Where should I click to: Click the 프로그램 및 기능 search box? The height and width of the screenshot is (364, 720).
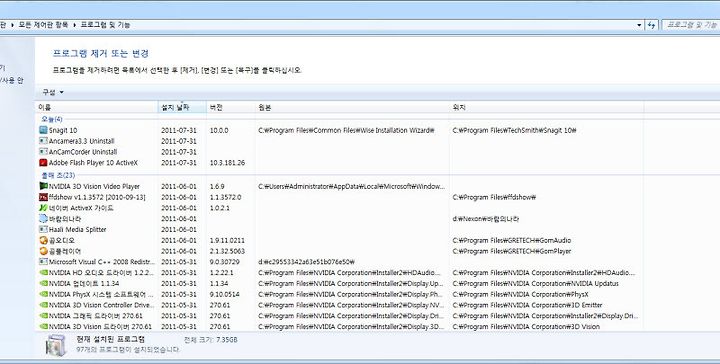click(690, 25)
